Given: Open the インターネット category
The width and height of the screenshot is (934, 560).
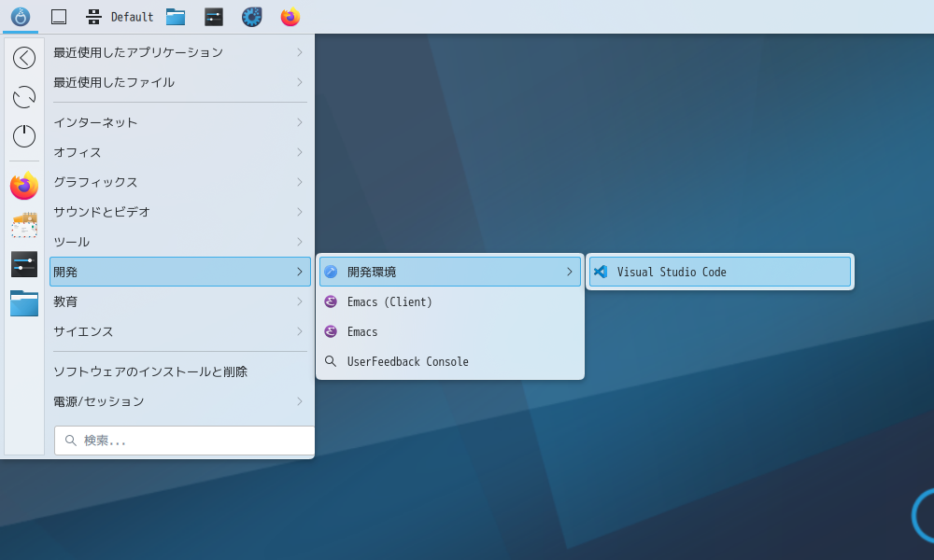Looking at the screenshot, I should click(x=179, y=122).
